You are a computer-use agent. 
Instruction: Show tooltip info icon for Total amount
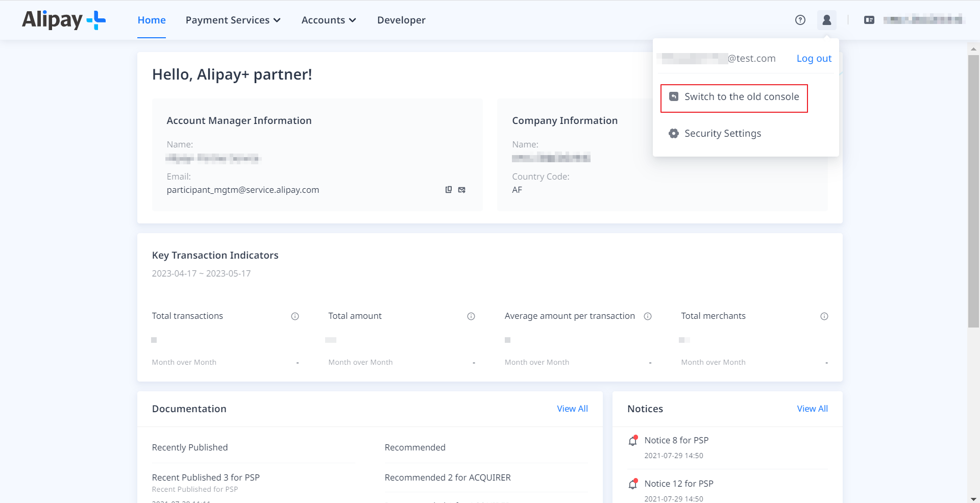(x=471, y=316)
